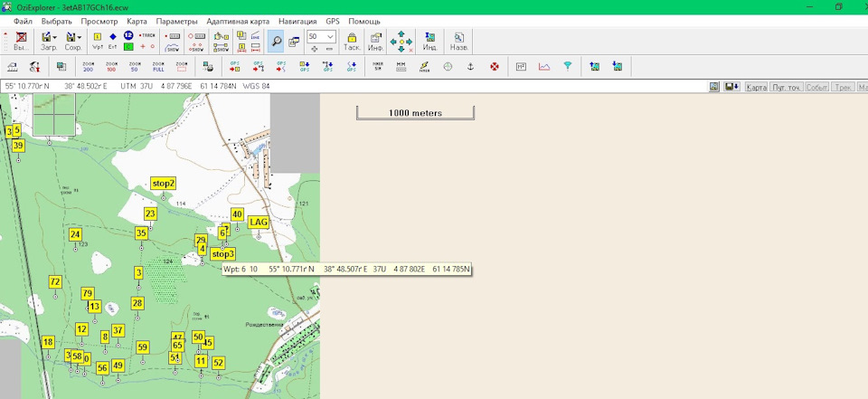Click the Инд. index map button
Image resolution: width=868 pixels, height=399 pixels.
pos(429,42)
